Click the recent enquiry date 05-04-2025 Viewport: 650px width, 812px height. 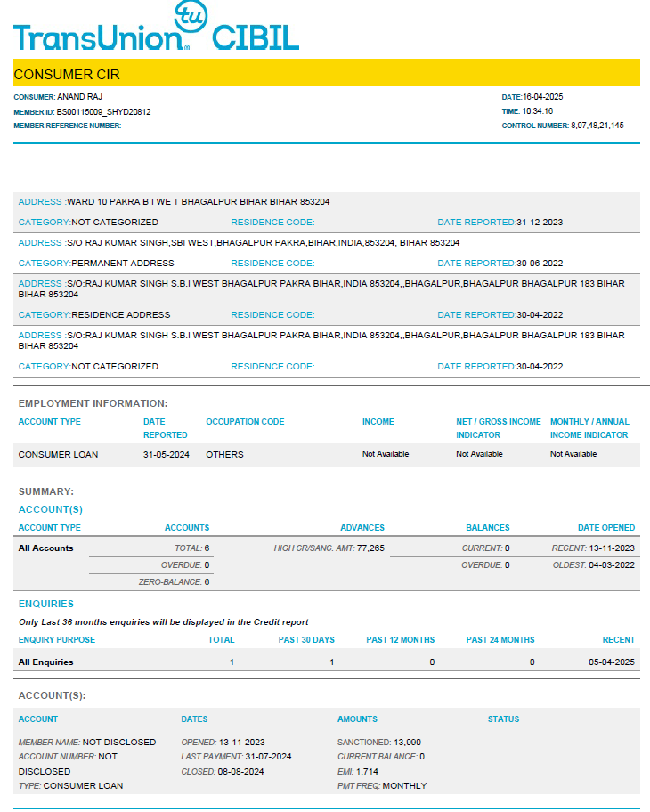pyautogui.click(x=612, y=662)
